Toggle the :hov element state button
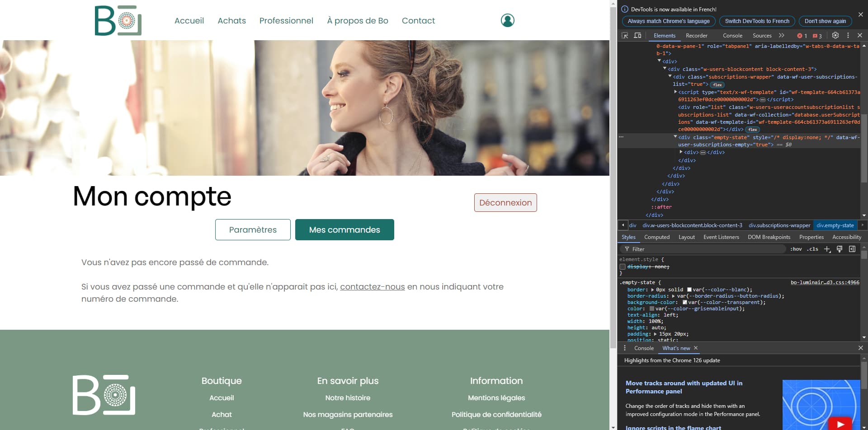The height and width of the screenshot is (430, 868). 796,249
